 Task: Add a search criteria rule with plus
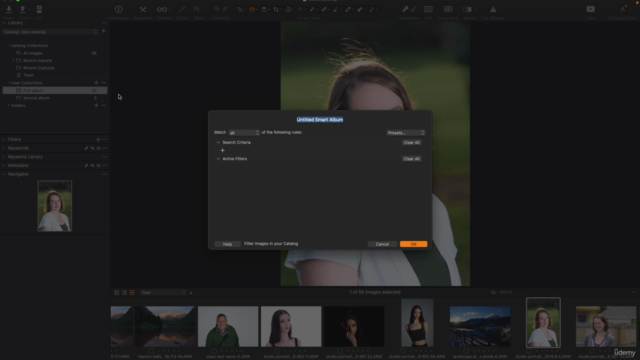(222, 151)
